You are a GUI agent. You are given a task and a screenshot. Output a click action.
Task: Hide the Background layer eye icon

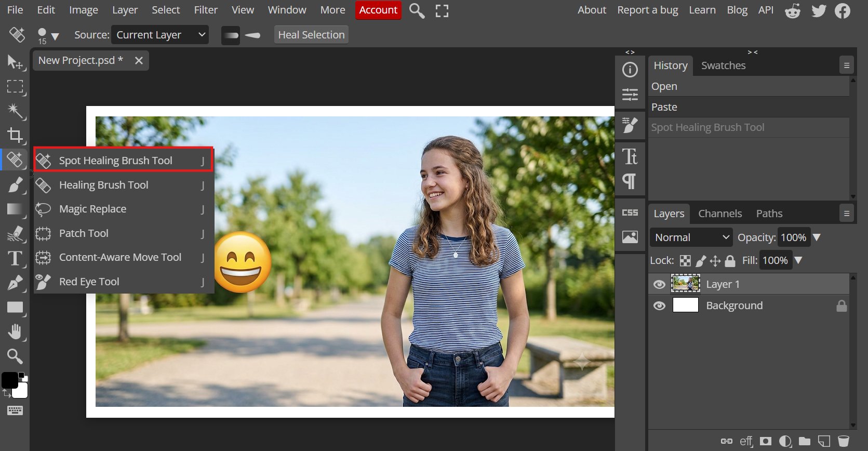click(659, 306)
